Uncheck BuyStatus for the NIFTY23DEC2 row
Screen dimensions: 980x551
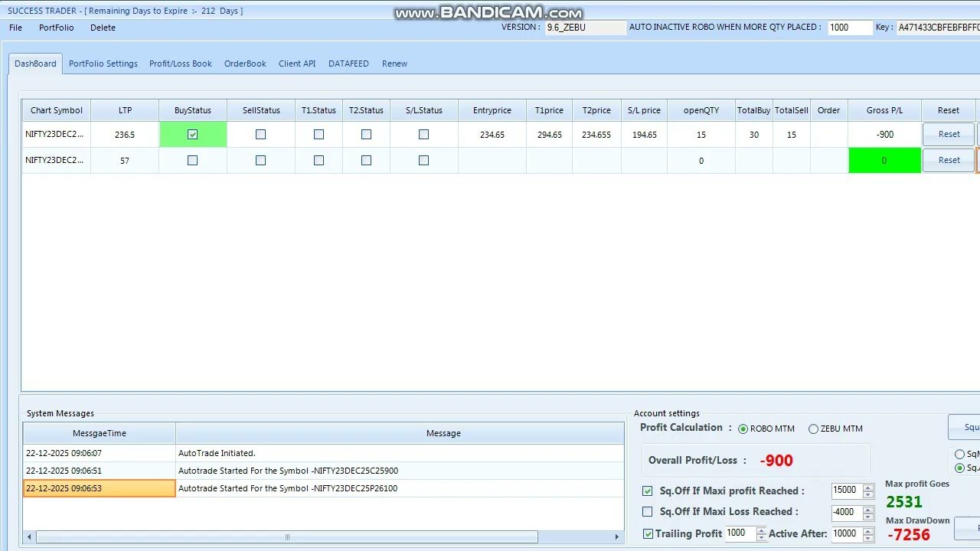pos(192,134)
